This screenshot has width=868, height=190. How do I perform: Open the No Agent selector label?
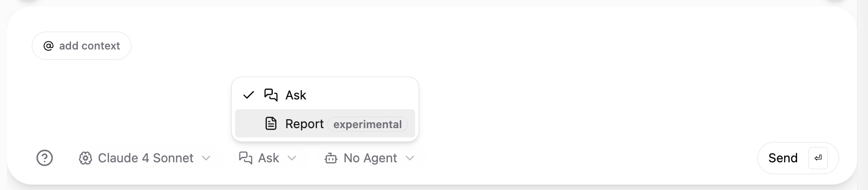coord(370,158)
